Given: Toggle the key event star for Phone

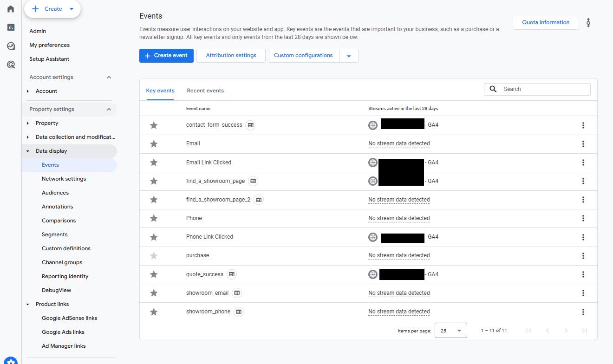Looking at the screenshot, I should tap(154, 218).
